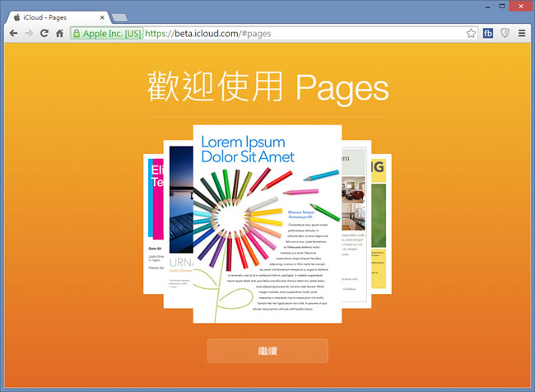The image size is (535, 392).
Task: Select the interior room photos template
Action: click(x=356, y=224)
